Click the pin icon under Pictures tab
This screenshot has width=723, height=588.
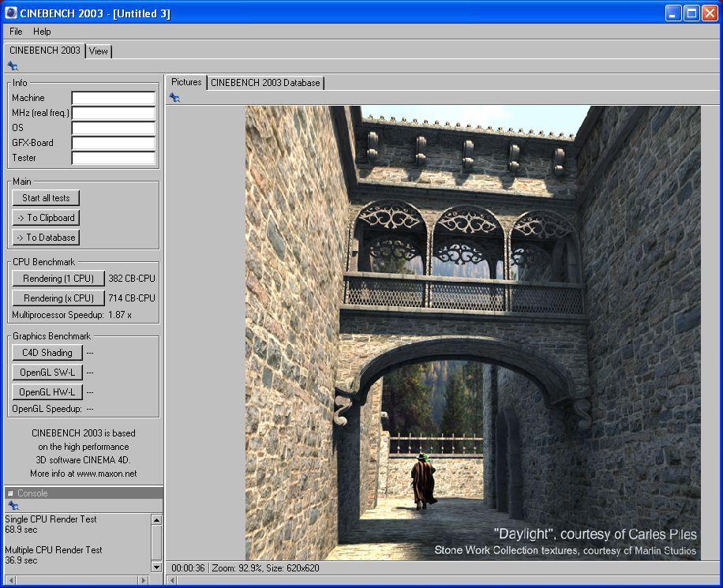tap(174, 97)
